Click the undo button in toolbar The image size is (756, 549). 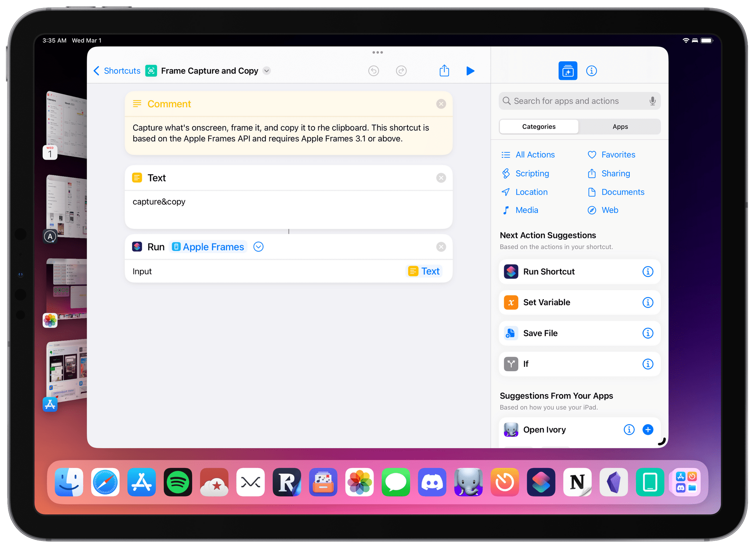[x=373, y=71]
